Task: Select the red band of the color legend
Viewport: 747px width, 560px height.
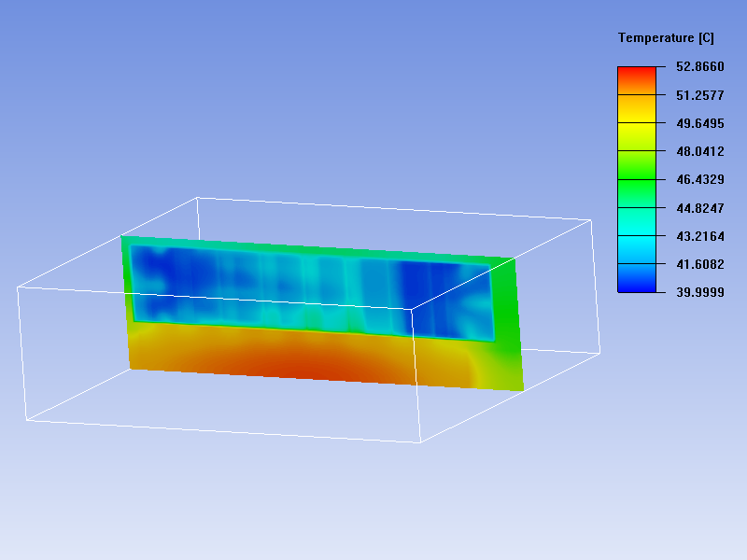Action: click(x=637, y=80)
